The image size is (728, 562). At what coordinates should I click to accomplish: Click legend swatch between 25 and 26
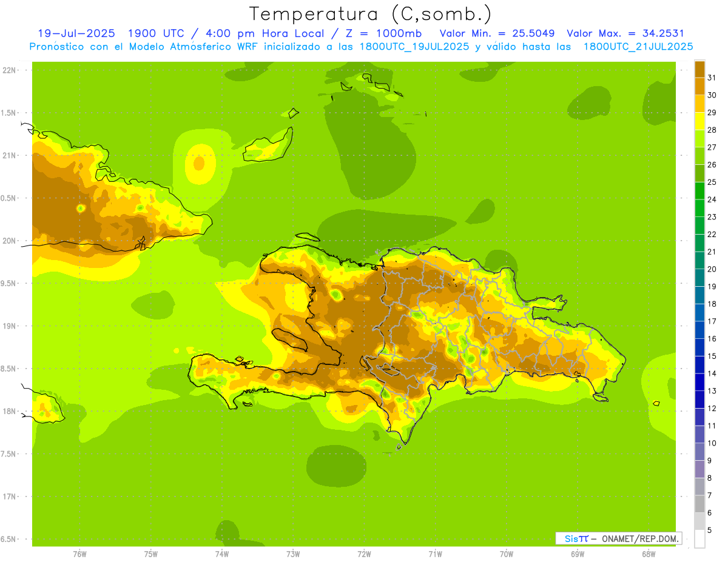click(x=699, y=173)
